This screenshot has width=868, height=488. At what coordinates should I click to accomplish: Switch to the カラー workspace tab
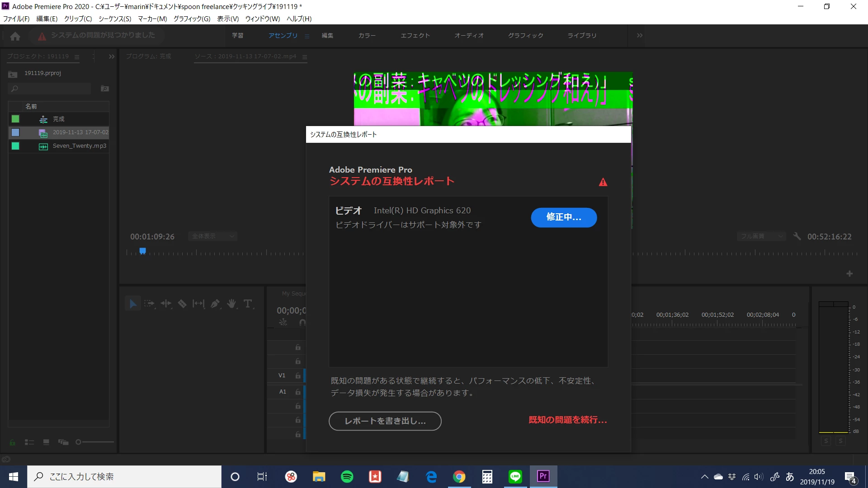(x=367, y=36)
